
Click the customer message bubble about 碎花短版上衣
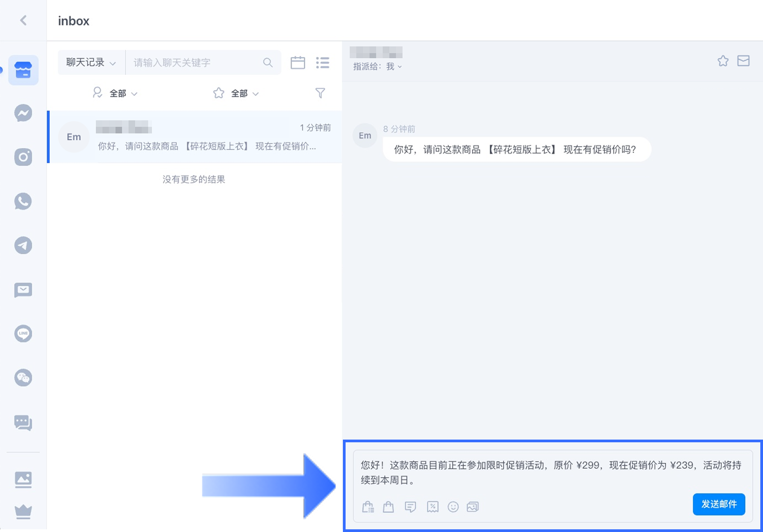click(x=517, y=149)
